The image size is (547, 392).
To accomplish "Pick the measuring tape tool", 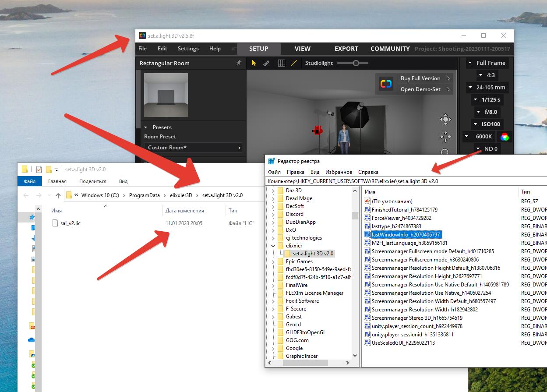I will click(x=266, y=63).
